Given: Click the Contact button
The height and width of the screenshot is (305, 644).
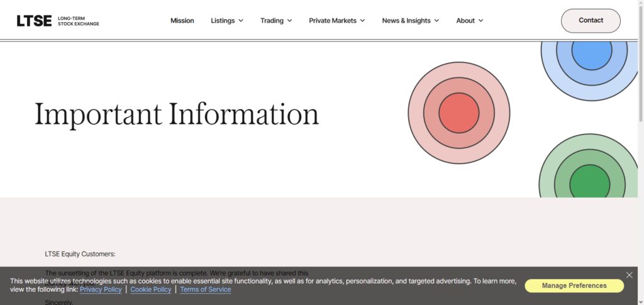Looking at the screenshot, I should pos(591,21).
